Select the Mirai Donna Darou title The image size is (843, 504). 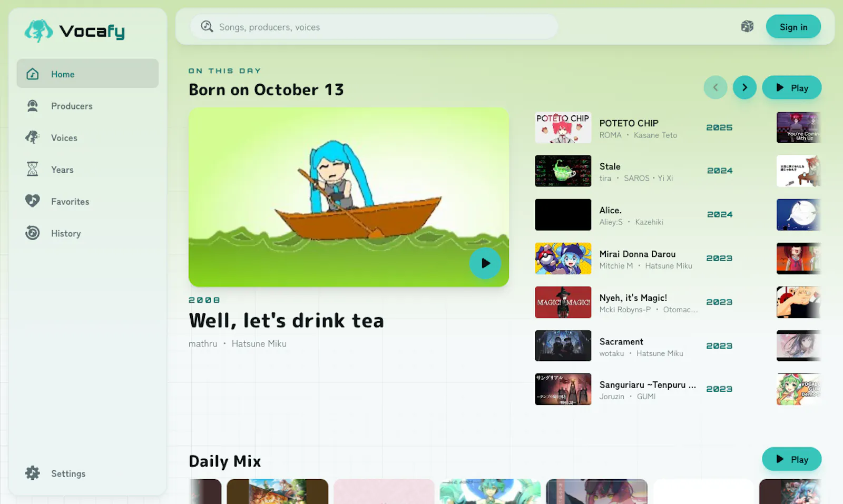638,254
